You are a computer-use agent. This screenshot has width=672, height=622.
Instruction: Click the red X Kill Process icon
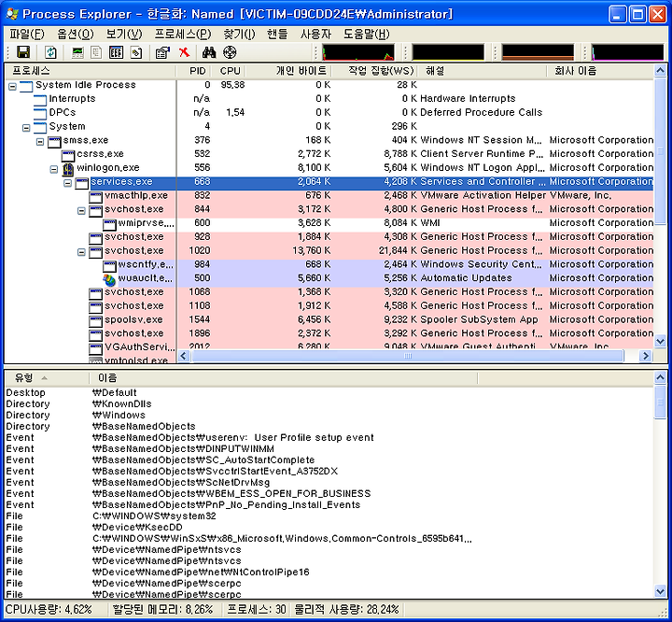click(184, 52)
